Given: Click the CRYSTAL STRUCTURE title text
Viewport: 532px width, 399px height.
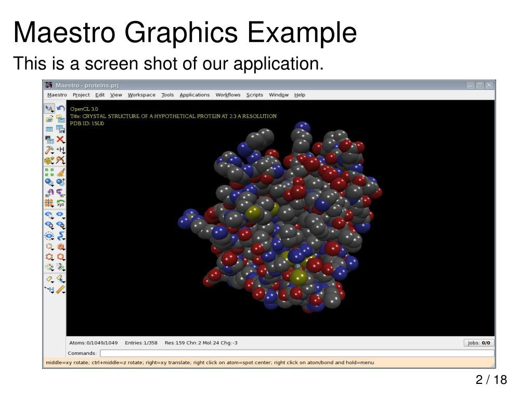Looking at the screenshot, I should click(x=179, y=116).
